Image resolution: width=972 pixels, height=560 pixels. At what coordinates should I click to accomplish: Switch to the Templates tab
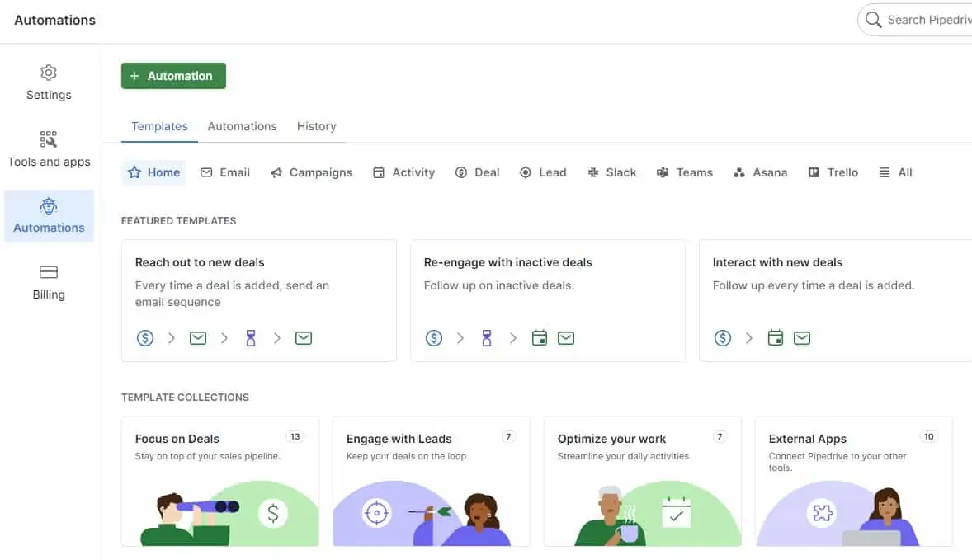click(159, 126)
